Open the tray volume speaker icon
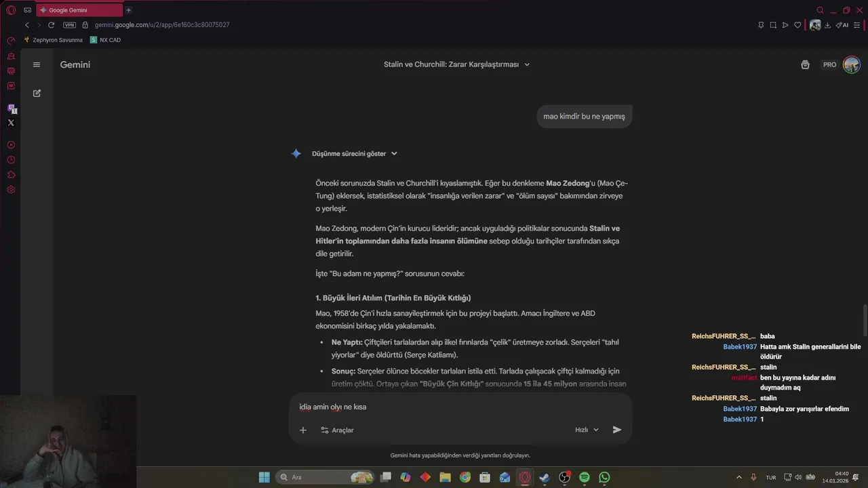Image resolution: width=868 pixels, height=488 pixels. click(797, 477)
